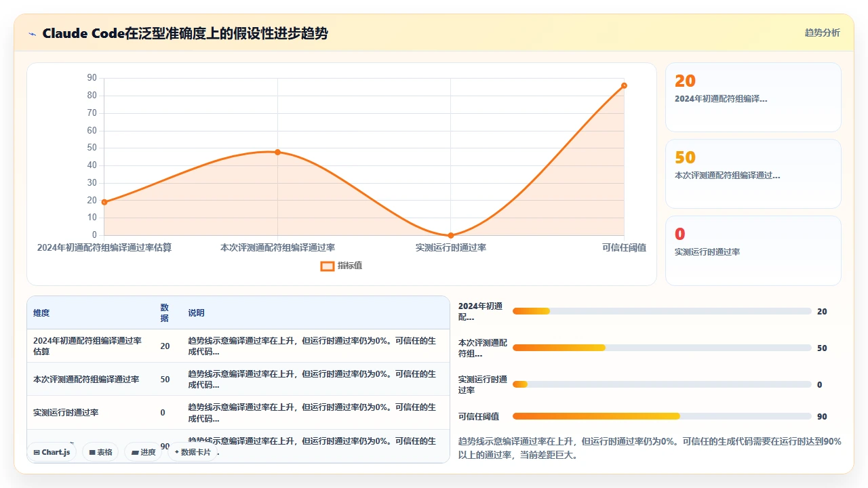This screenshot has height=488, width=868.
Task: Click the stat card caption 2024年初通配符组编译…
Action: point(721,99)
